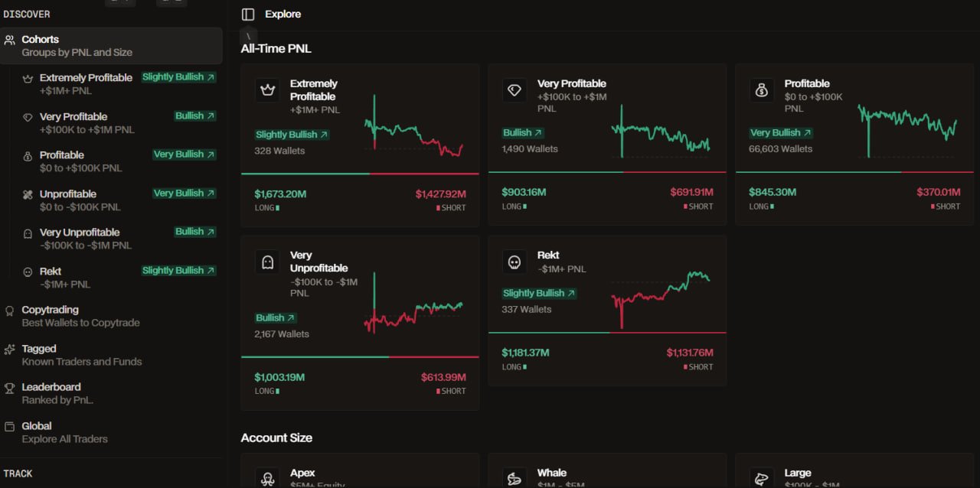Viewport: 980px width, 488px height.
Task: Click the ghost icon beside Very Unprofitable in sidebar
Action: 28,233
